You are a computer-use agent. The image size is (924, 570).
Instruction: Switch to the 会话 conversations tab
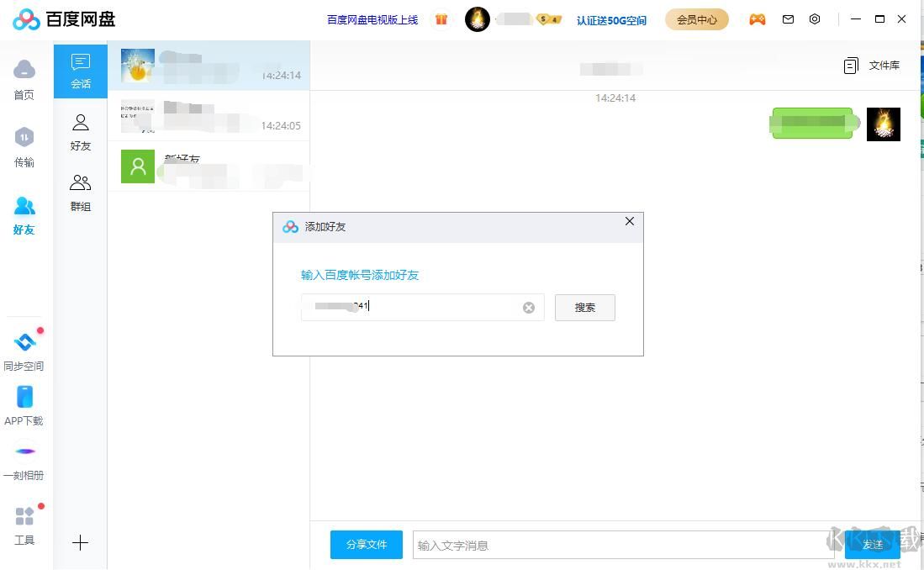click(80, 70)
